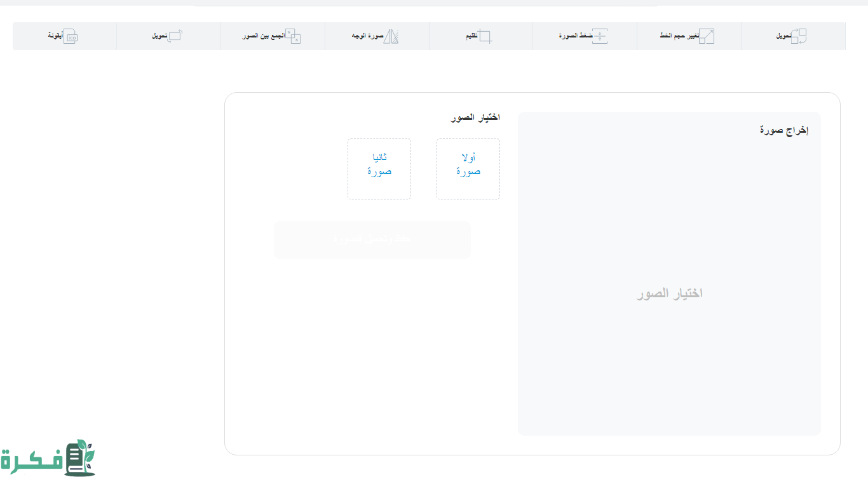Open the ICO أيقونة icon tool
Viewport: 868px width, 477px height.
(70, 36)
